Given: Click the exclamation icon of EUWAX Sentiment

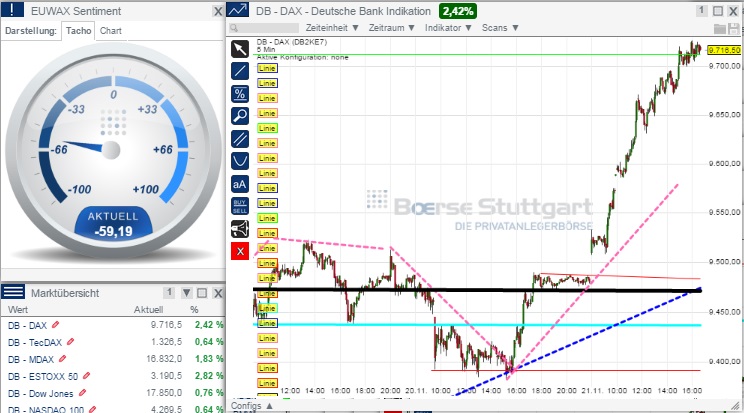Looking at the screenshot, I should (12, 10).
